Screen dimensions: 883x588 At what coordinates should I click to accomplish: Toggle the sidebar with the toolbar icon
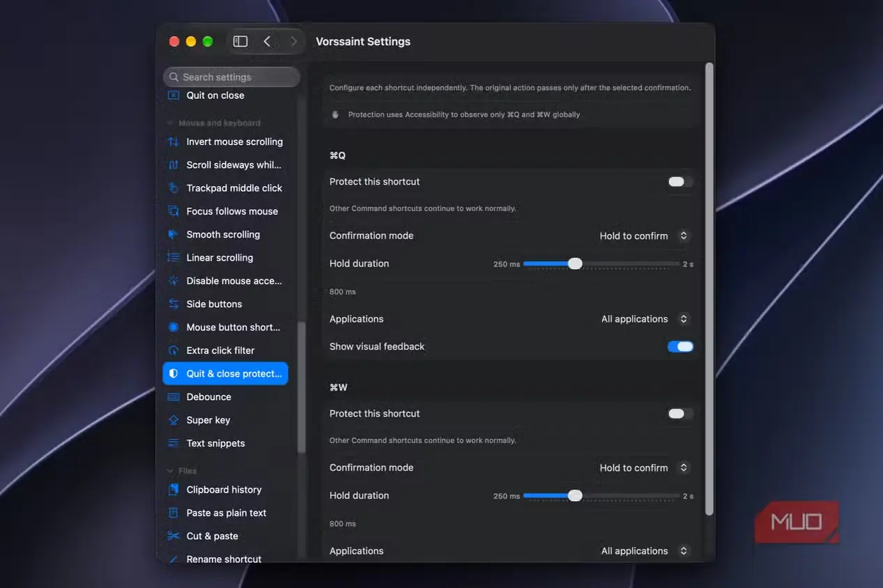point(240,41)
